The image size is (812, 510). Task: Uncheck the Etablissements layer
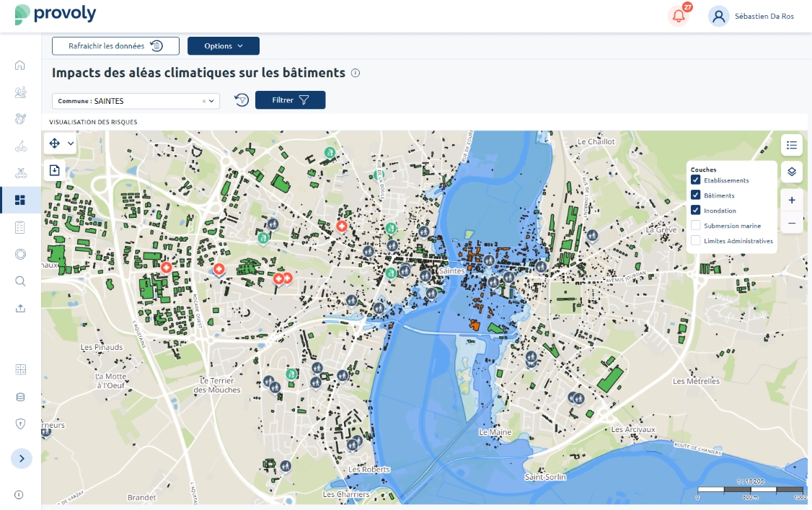[695, 180]
